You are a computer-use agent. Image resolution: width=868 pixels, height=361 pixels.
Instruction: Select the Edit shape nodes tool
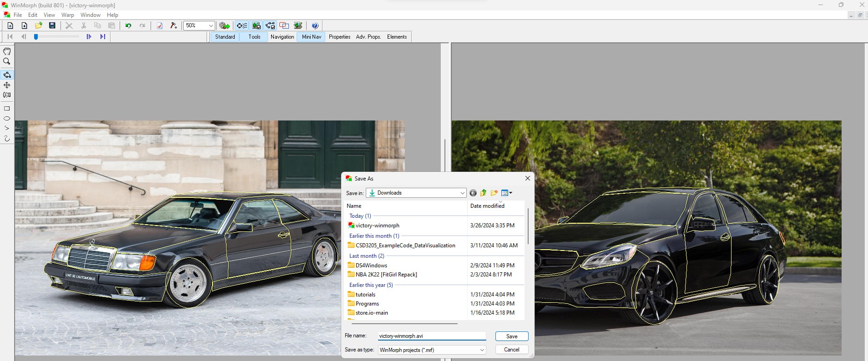pyautogui.click(x=7, y=75)
